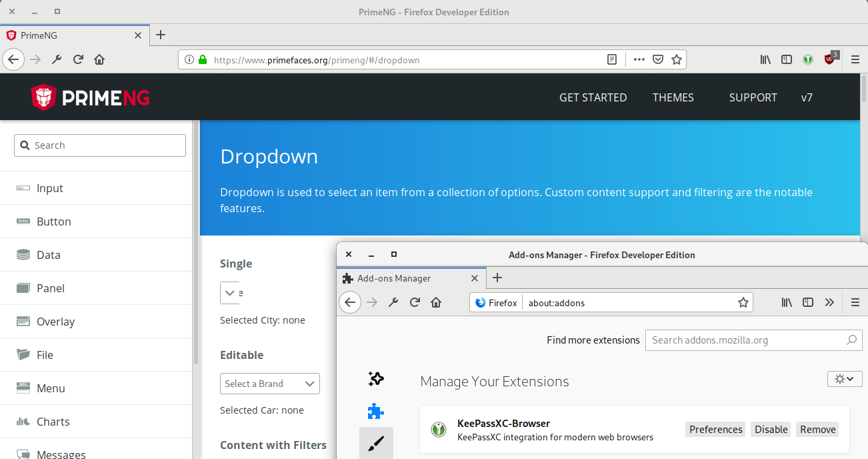Click the Recommendations sparkle icon in Add-ons sidebar
868x459 pixels.
tap(375, 378)
